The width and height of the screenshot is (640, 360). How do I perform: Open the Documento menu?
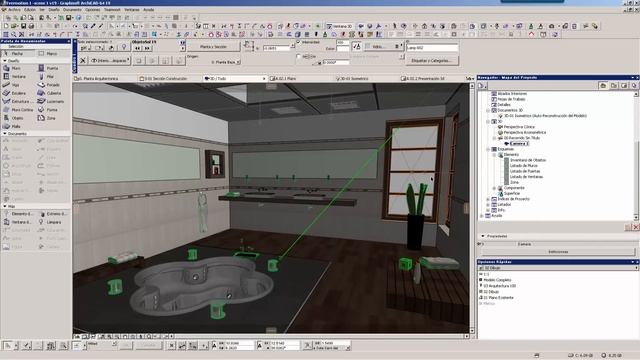[72, 9]
